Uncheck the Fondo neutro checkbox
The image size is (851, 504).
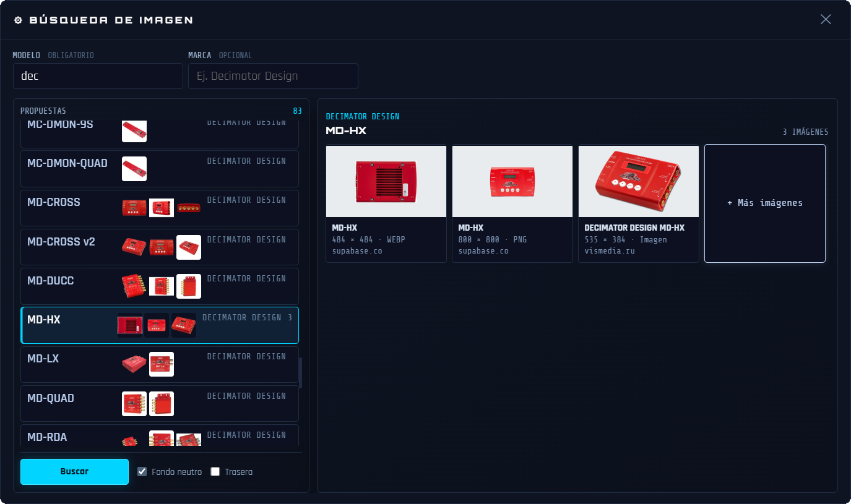point(142,472)
